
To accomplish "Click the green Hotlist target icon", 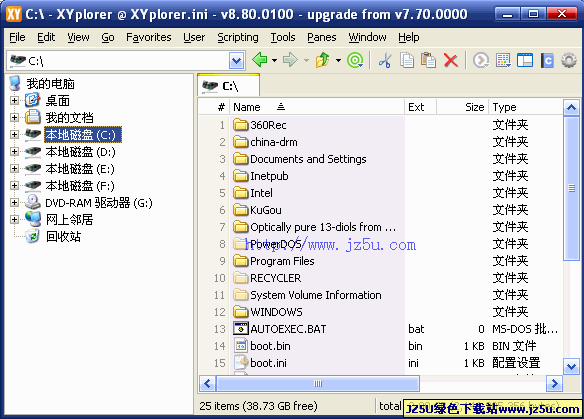I will [x=355, y=60].
